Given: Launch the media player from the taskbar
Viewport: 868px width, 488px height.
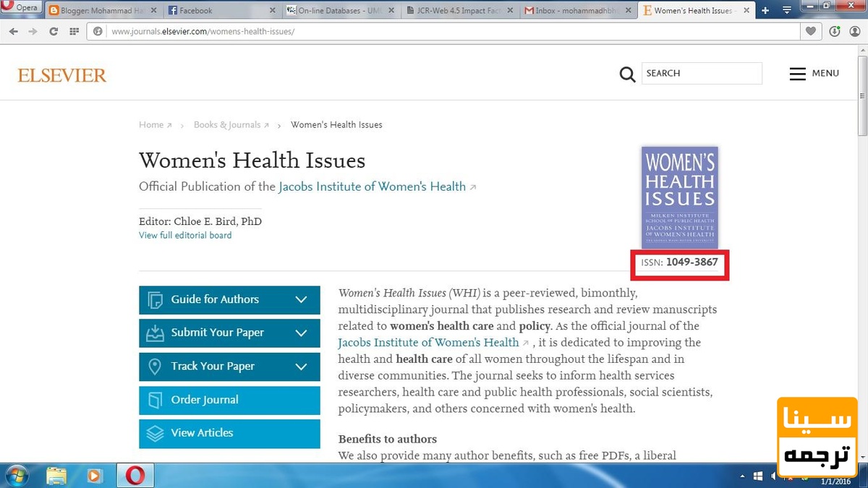Looking at the screenshot, I should tap(94, 476).
